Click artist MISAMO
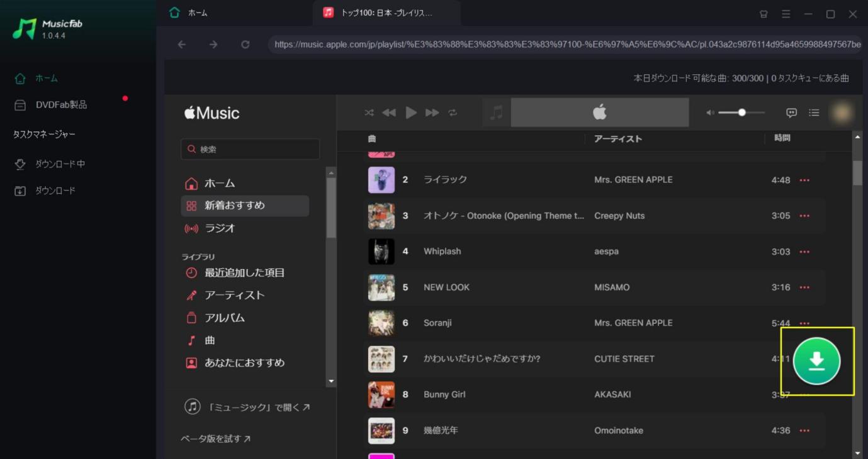The width and height of the screenshot is (868, 459). [612, 287]
